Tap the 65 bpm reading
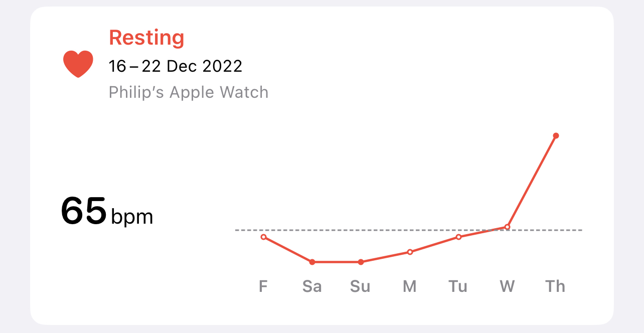Image resolution: width=644 pixels, height=333 pixels. (x=106, y=212)
